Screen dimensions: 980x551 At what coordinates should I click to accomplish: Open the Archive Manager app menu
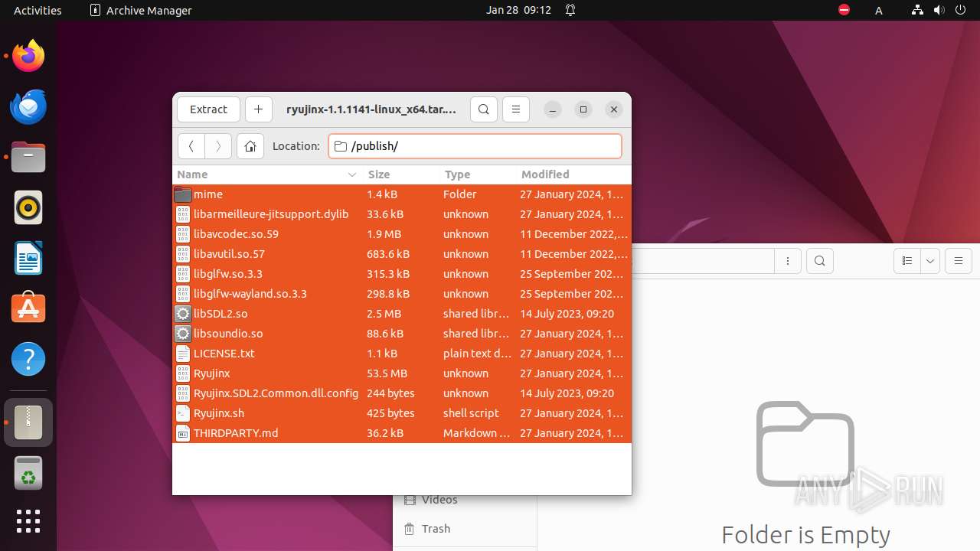point(141,10)
